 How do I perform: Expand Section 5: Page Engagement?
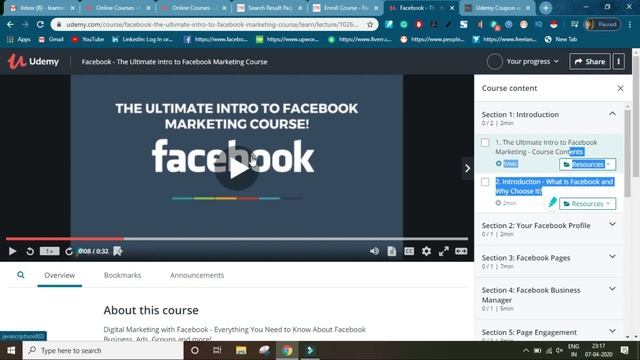tap(612, 331)
